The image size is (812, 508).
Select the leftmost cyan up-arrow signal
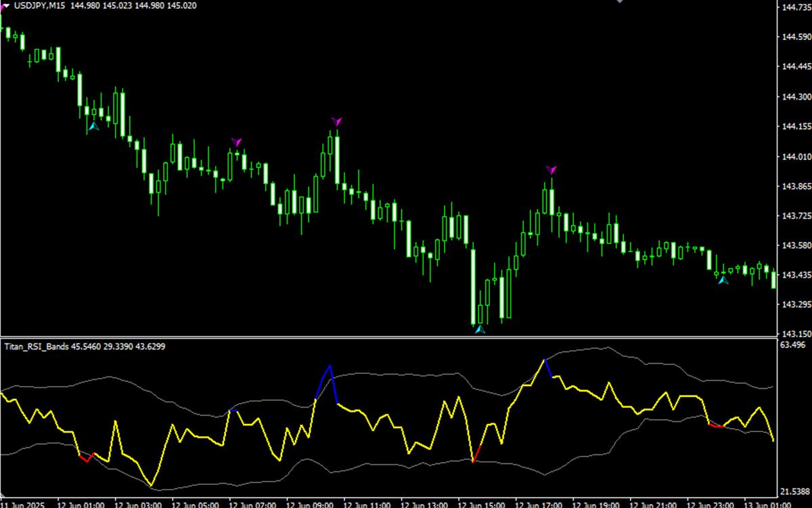[93, 126]
